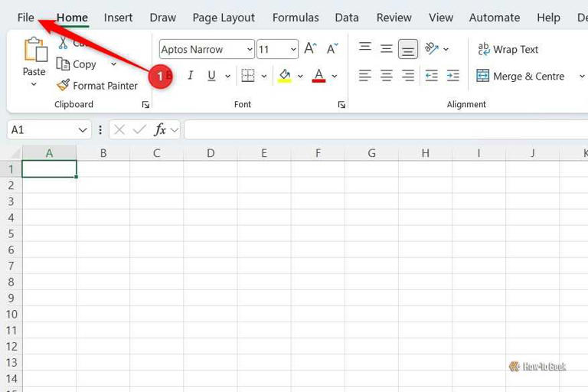Select row 5 header
The image size is (588, 392).
(11, 234)
